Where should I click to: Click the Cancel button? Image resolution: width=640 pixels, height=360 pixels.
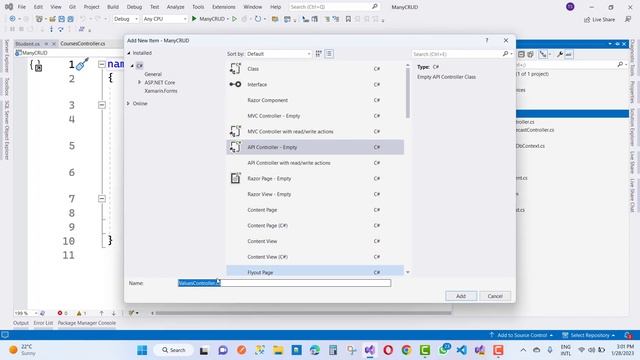(495, 296)
